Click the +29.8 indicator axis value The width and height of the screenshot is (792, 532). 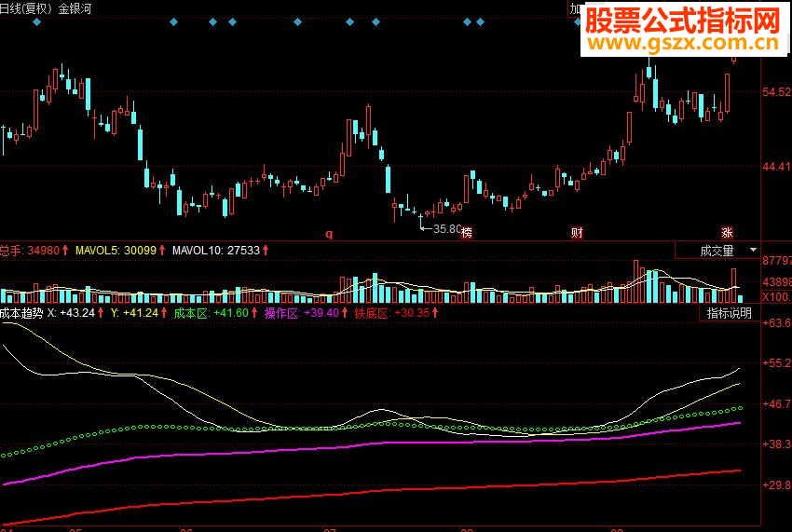point(777,485)
